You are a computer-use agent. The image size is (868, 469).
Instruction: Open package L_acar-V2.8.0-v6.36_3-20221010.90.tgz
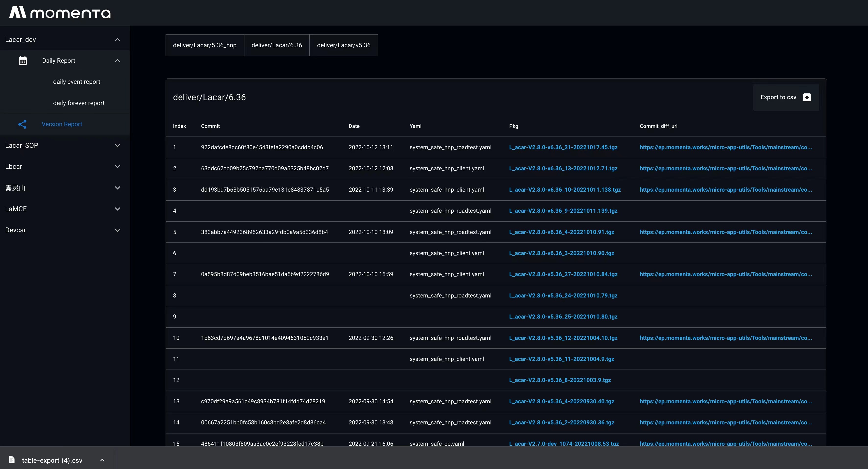(x=561, y=253)
